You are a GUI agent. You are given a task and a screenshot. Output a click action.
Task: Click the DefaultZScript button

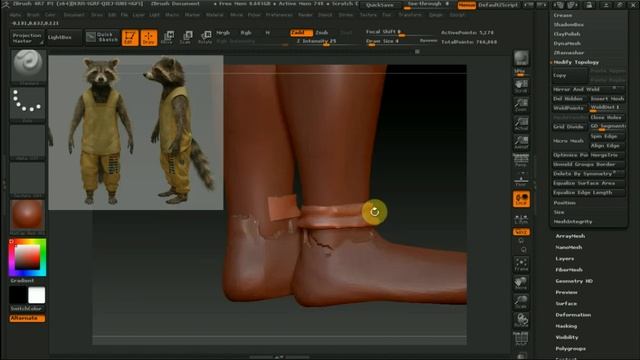tap(498, 5)
